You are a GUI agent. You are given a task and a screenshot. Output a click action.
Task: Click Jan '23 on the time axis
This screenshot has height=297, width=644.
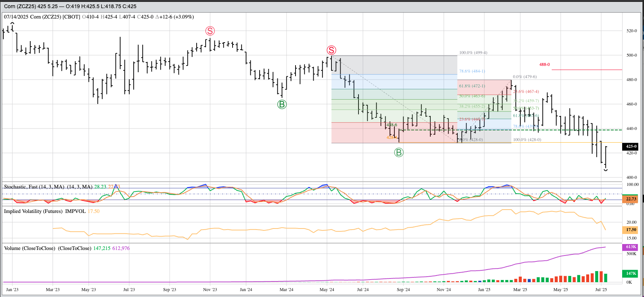click(12, 290)
